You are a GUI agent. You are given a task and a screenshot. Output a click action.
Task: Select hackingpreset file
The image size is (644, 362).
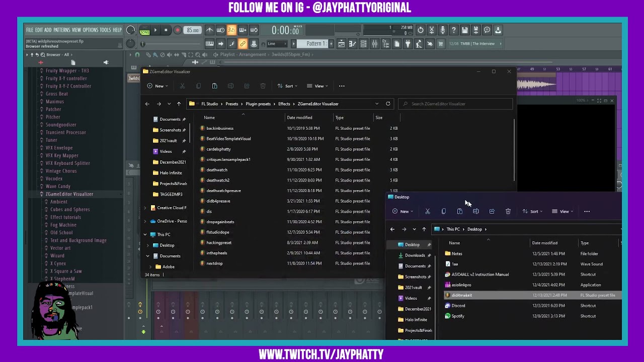(219, 242)
